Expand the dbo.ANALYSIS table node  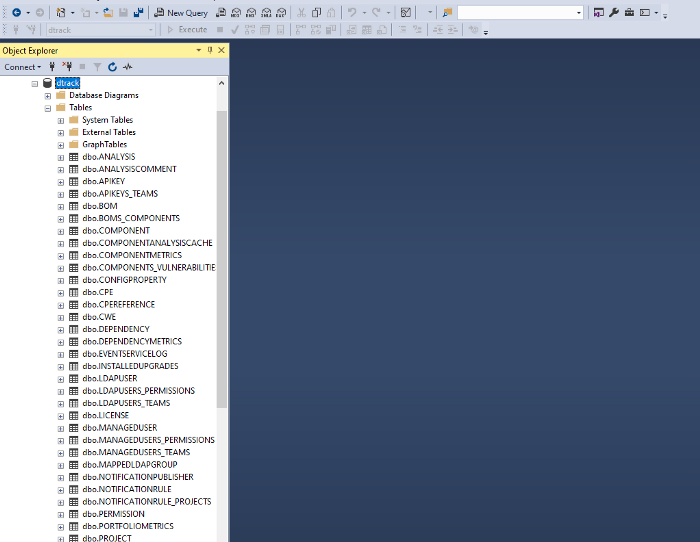coord(61,158)
